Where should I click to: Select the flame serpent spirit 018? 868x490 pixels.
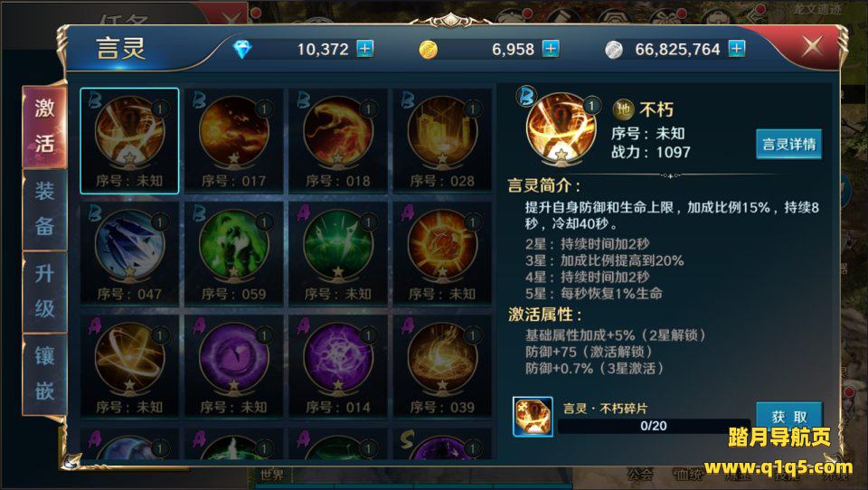click(337, 141)
